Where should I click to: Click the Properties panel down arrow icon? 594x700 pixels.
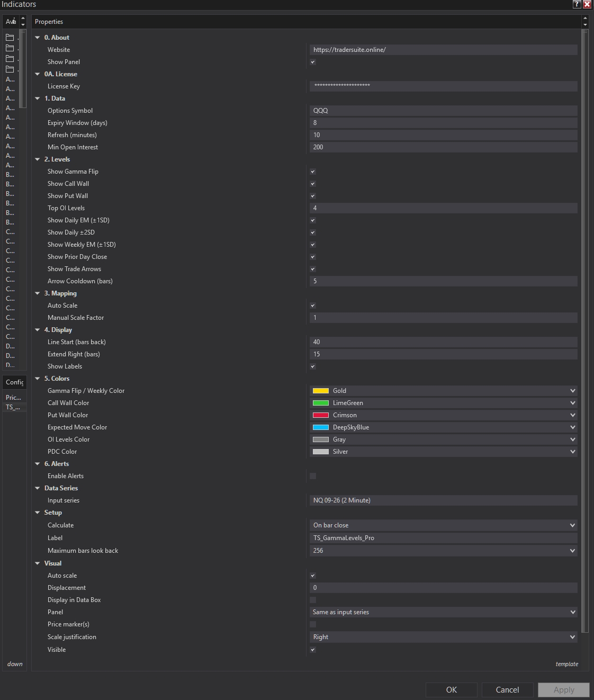pos(585,25)
